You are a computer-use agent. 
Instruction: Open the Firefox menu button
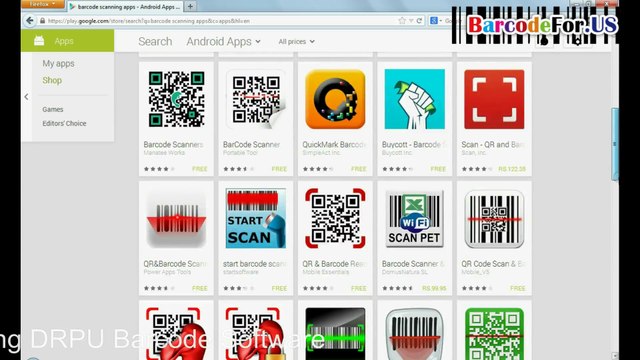(42, 4)
